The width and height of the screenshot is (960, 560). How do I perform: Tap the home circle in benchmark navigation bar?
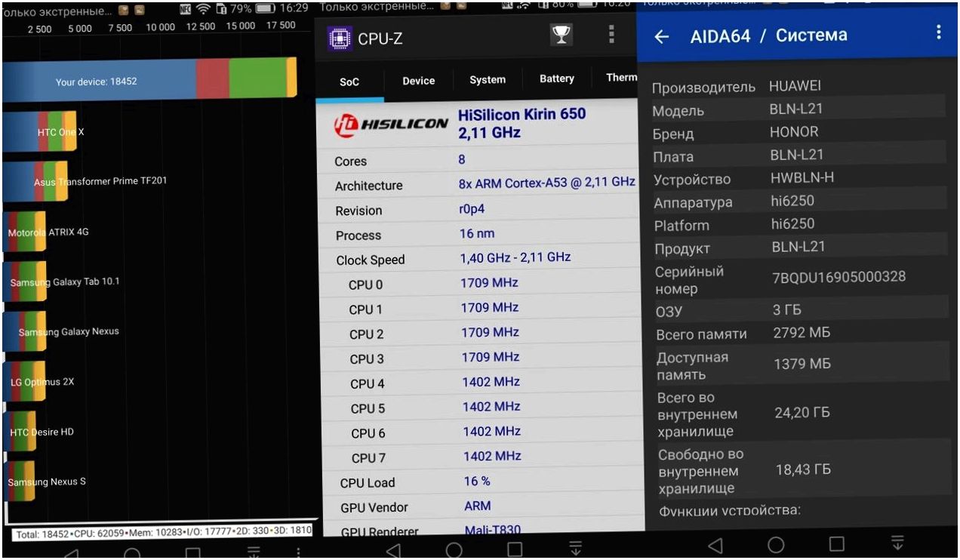click(131, 554)
